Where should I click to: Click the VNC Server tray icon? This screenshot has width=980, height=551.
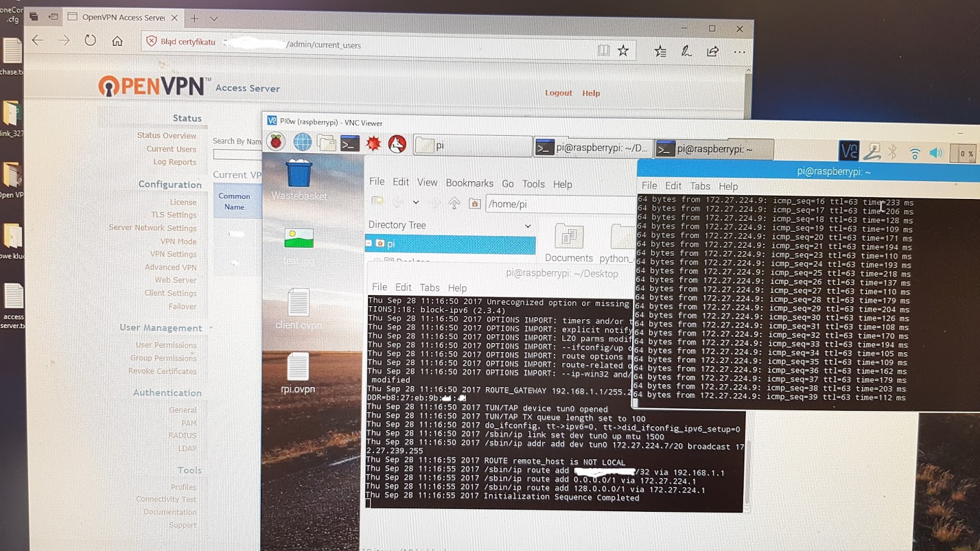point(848,151)
